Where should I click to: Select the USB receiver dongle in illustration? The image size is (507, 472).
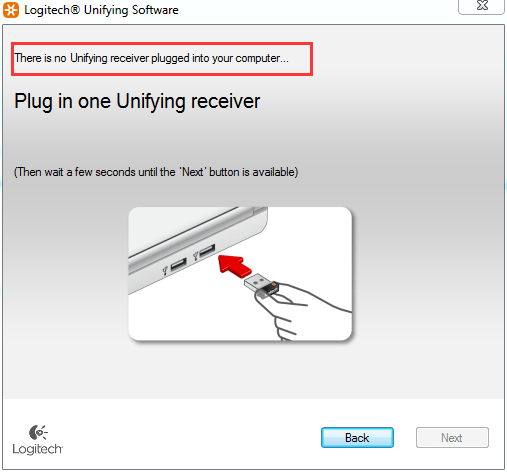[x=261, y=286]
